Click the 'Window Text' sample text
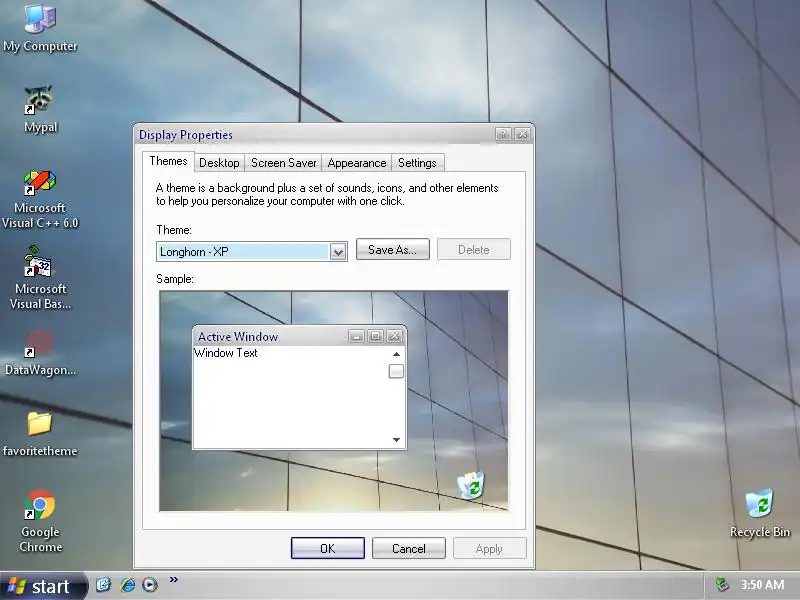800x600 pixels. point(226,353)
